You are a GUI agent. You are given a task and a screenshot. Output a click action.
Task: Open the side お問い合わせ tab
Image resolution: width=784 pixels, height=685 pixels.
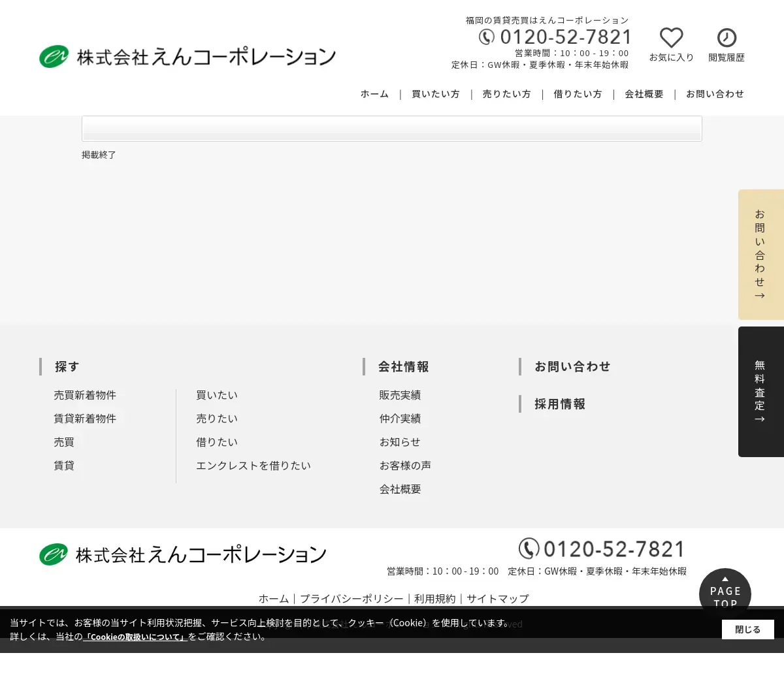761,255
